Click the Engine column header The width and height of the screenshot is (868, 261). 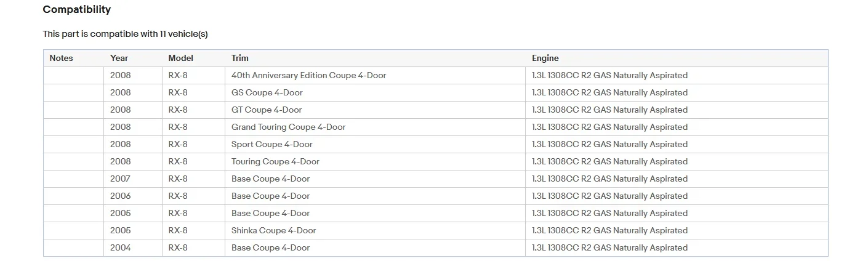tap(545, 58)
